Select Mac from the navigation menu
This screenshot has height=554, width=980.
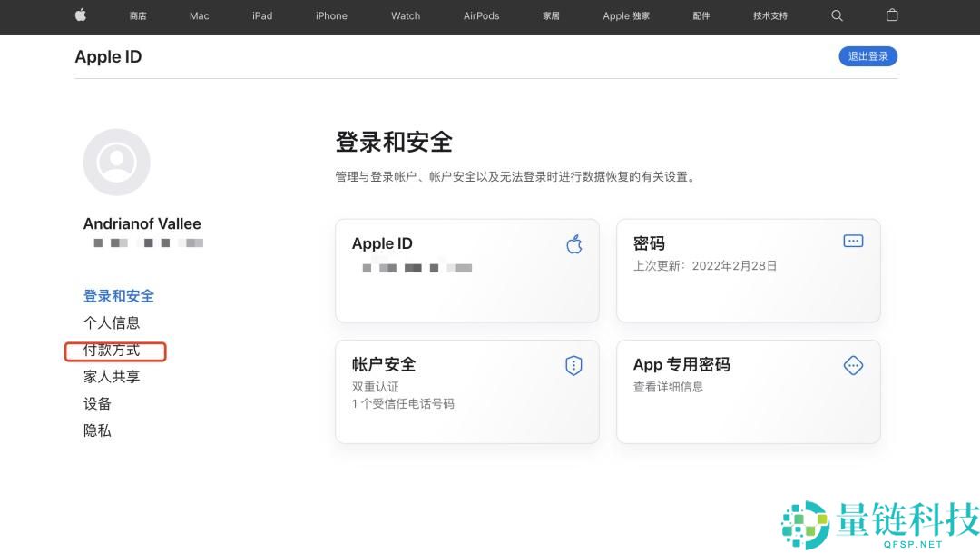(x=198, y=15)
